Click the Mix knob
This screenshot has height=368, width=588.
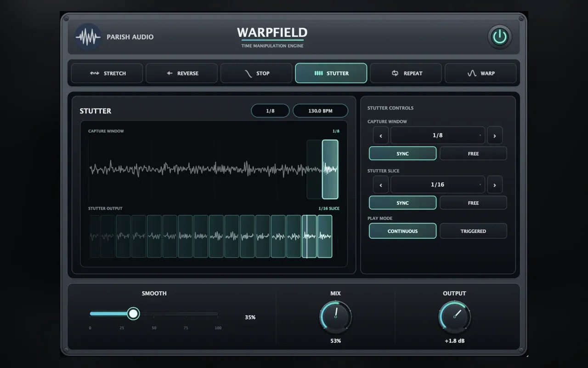336,317
